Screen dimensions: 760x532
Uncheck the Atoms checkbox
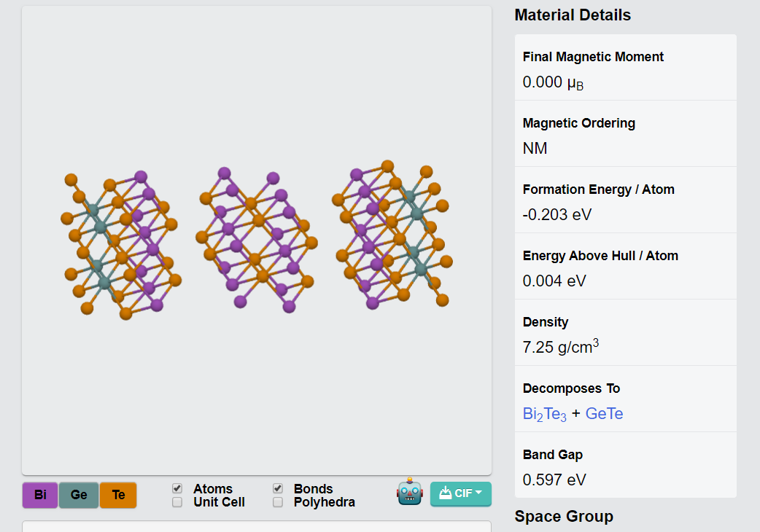click(x=177, y=488)
